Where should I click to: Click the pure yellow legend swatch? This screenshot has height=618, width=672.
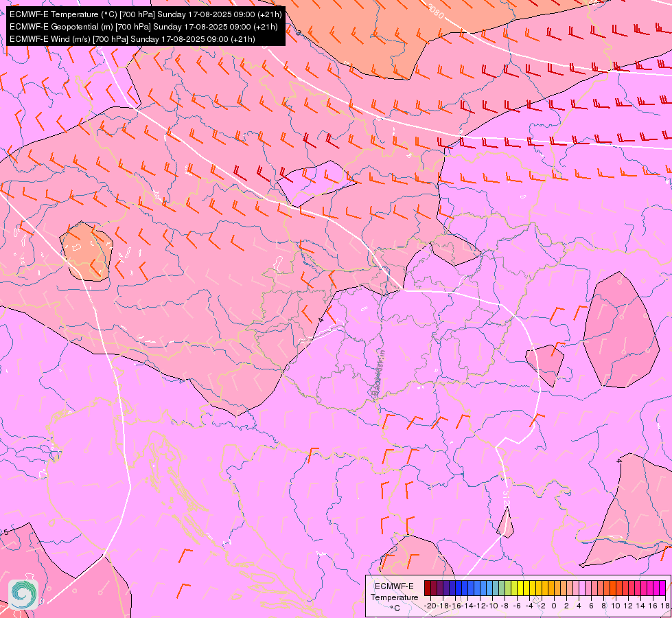(x=521, y=588)
